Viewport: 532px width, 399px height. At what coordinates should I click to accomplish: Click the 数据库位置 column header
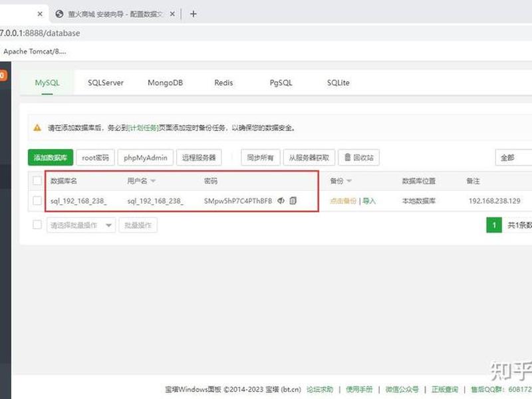pos(419,181)
